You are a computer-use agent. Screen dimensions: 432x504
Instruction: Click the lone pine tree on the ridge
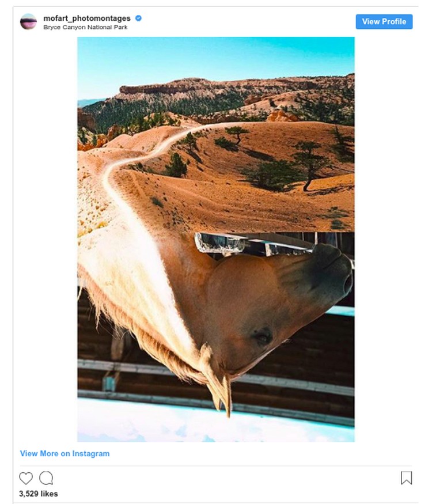237,134
